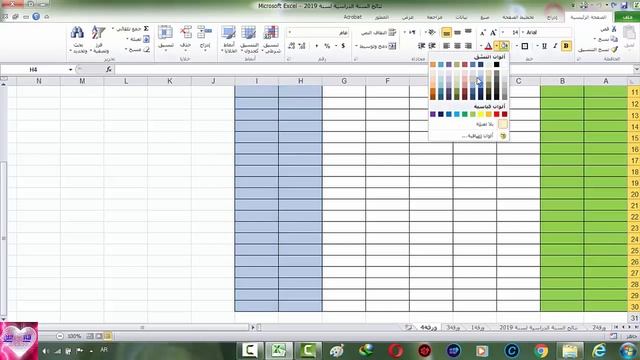Viewport: 640px width, 360px height.
Task: Click the Font Color red A icon
Action: (488, 46)
